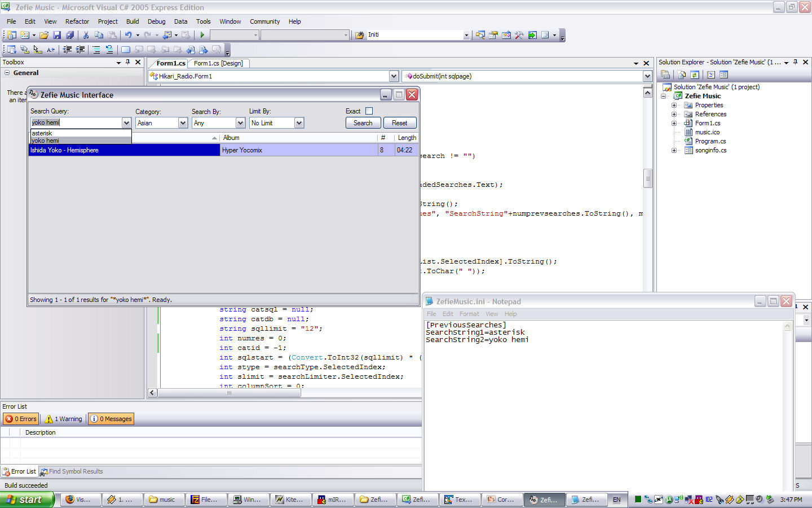Click the Find in Files binoculars icon

pos(359,35)
